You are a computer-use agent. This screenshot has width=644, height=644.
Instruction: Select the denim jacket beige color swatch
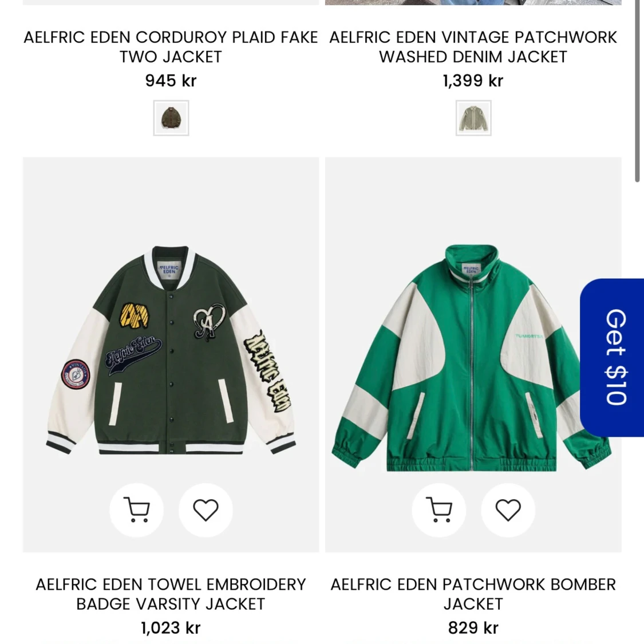473,118
